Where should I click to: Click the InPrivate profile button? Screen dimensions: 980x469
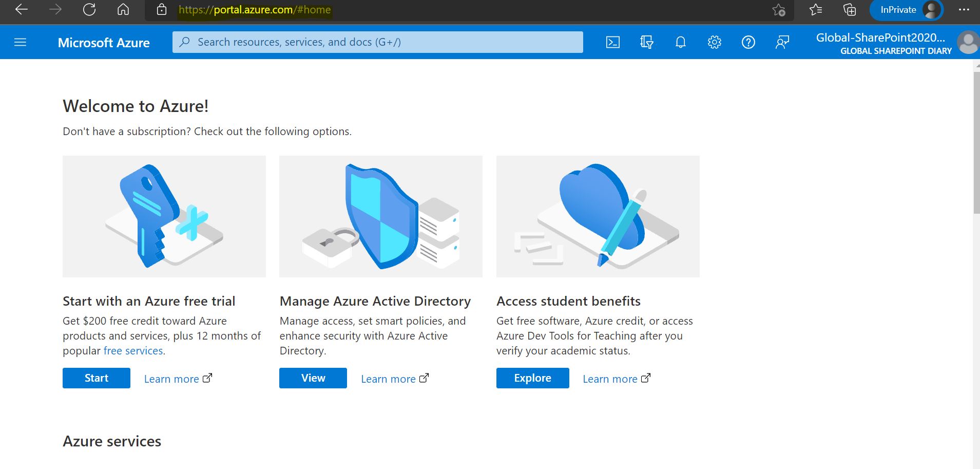click(907, 10)
